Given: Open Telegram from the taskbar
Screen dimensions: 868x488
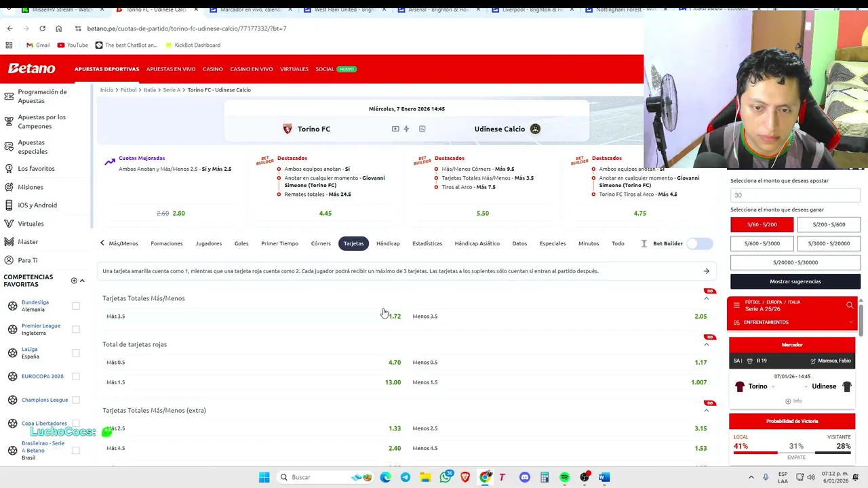Looking at the screenshot, I should pos(406,477).
